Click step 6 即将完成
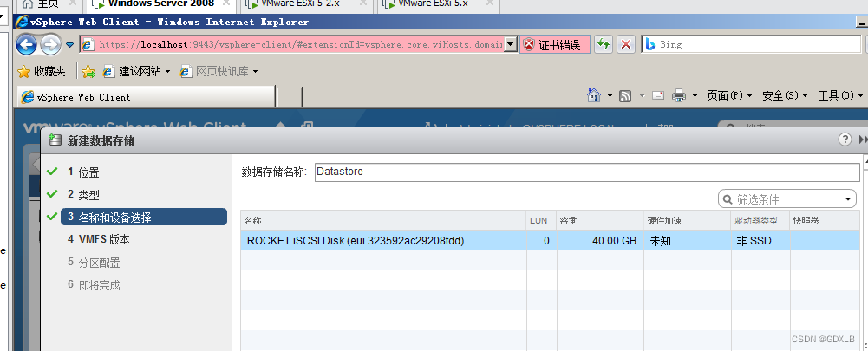The height and width of the screenshot is (351, 868). [x=94, y=285]
